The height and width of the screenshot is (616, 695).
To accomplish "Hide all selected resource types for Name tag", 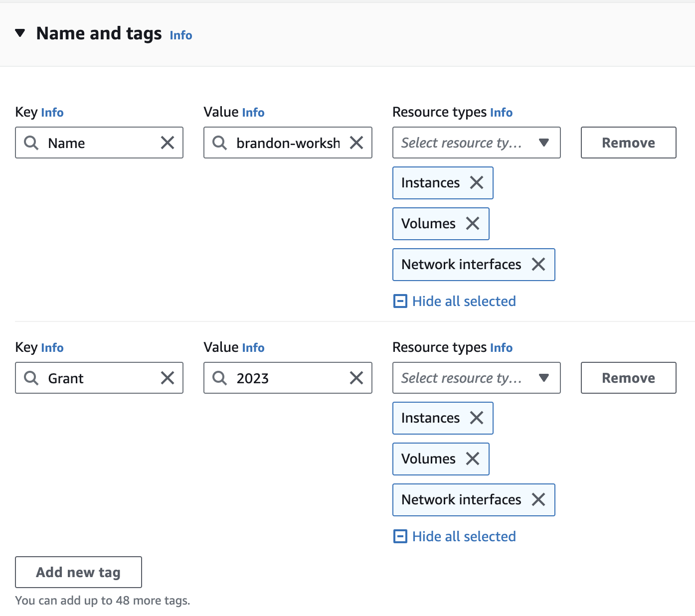I will click(x=455, y=302).
